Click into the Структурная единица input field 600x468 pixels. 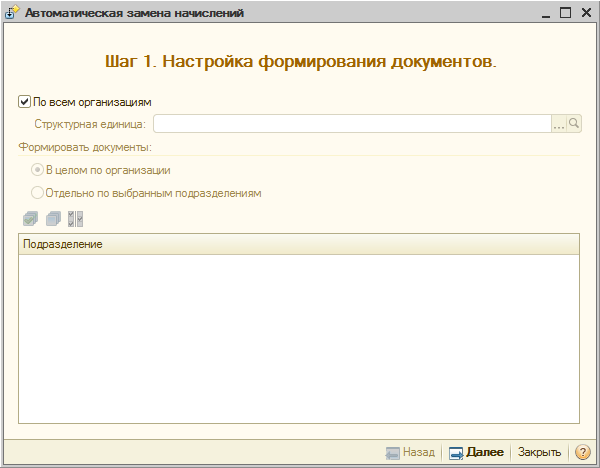[x=351, y=124]
